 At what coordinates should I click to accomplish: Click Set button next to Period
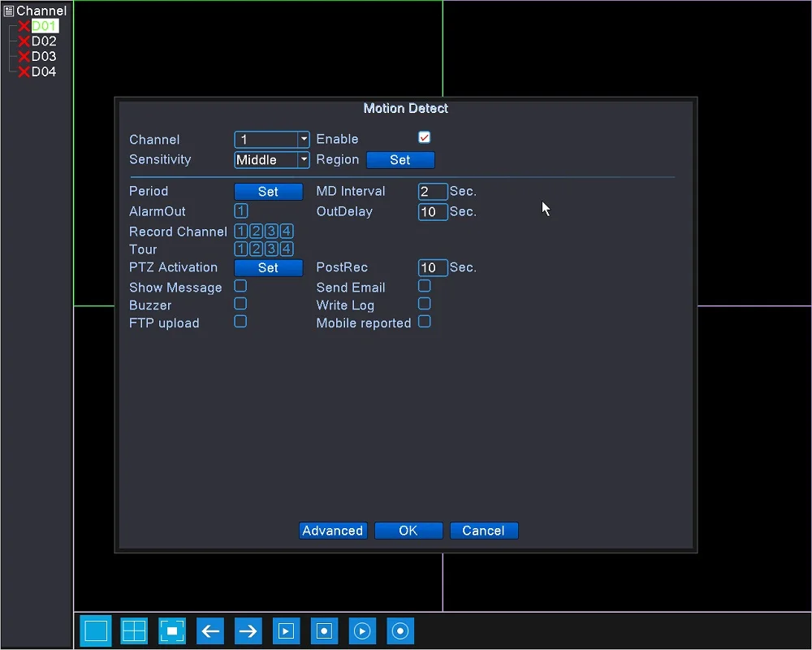(x=268, y=192)
